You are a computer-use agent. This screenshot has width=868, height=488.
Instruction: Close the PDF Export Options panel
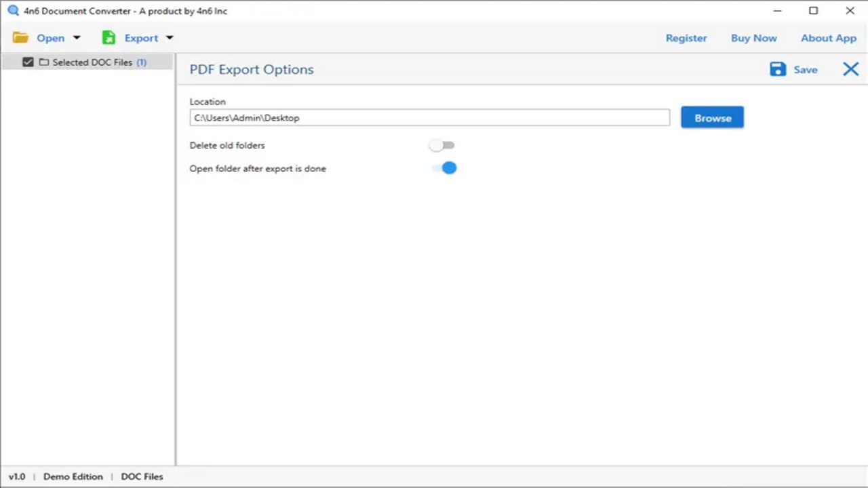tap(851, 68)
